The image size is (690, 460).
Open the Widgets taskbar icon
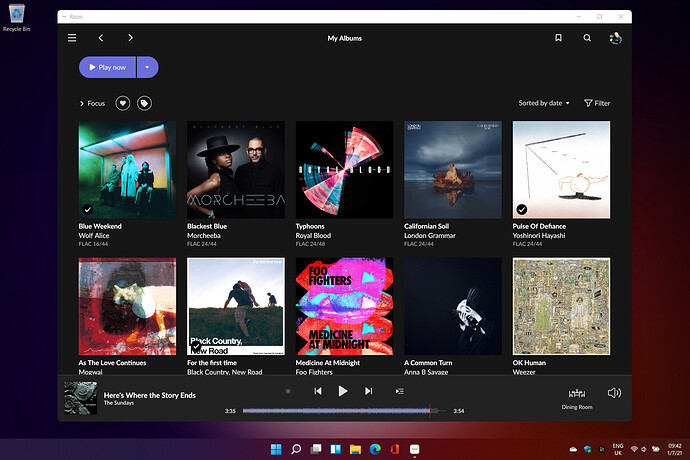tap(336, 449)
